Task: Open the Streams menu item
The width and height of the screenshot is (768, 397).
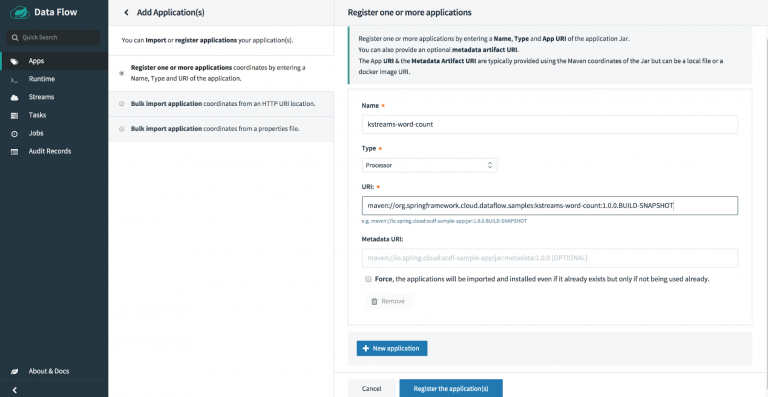Action: click(x=54, y=97)
